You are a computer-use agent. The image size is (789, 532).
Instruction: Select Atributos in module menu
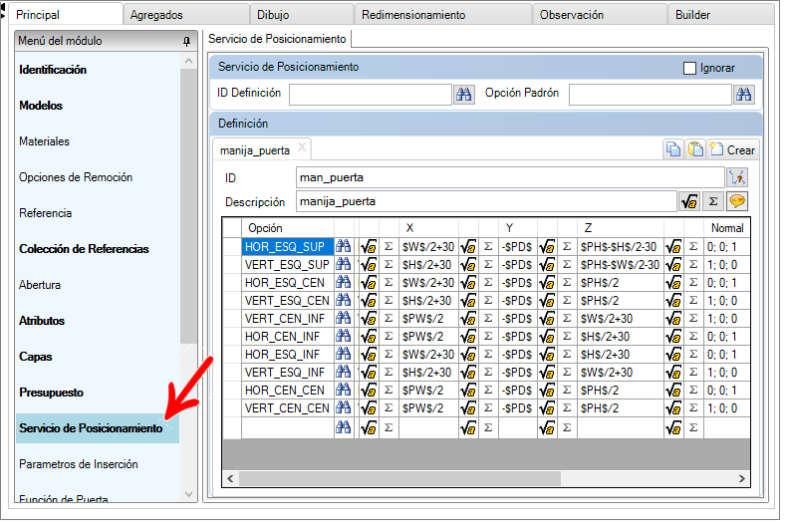pyautogui.click(x=42, y=321)
